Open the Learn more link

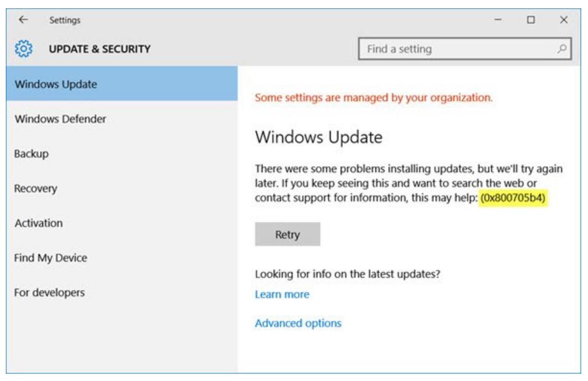[x=282, y=295]
